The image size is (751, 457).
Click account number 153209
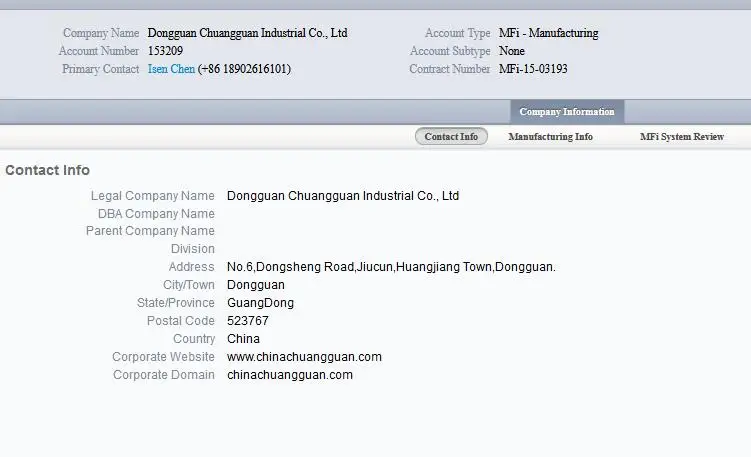[165, 51]
